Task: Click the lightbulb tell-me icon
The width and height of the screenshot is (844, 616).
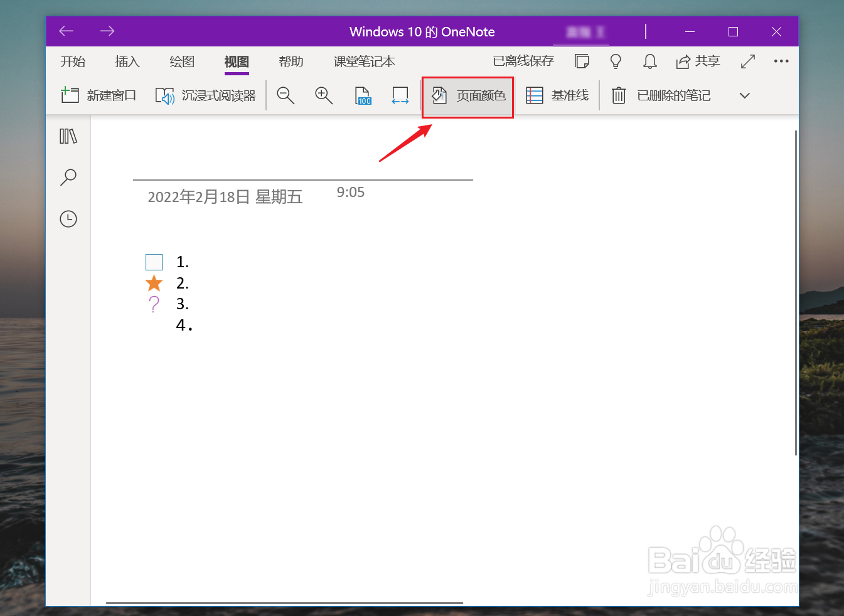Action: coord(616,61)
